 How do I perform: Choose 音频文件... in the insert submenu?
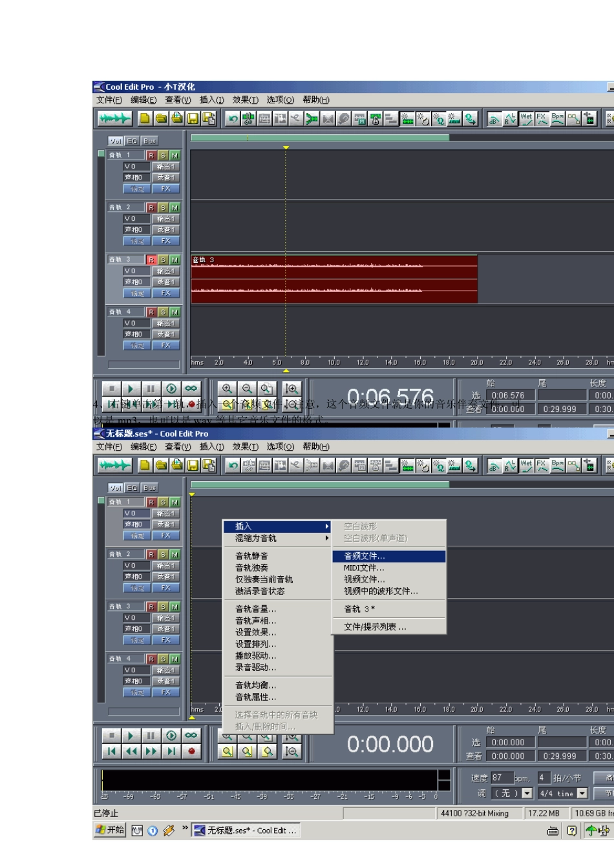(389, 556)
